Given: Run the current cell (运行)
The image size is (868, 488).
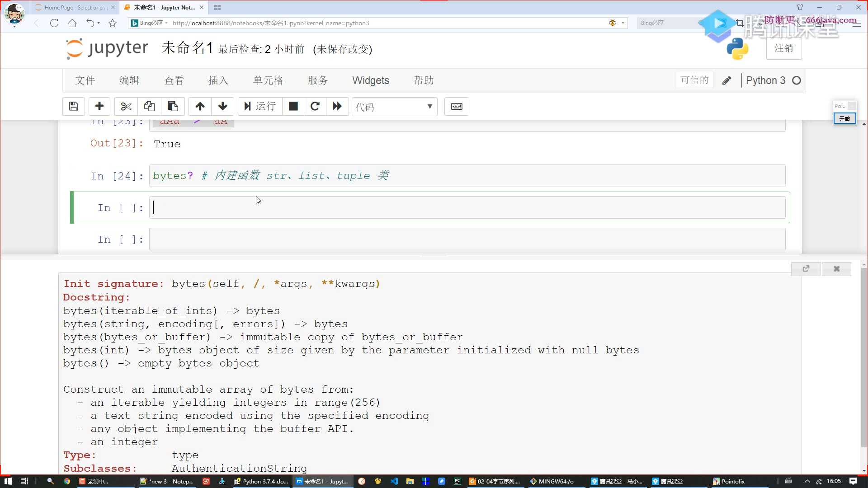Looking at the screenshot, I should click(x=260, y=106).
